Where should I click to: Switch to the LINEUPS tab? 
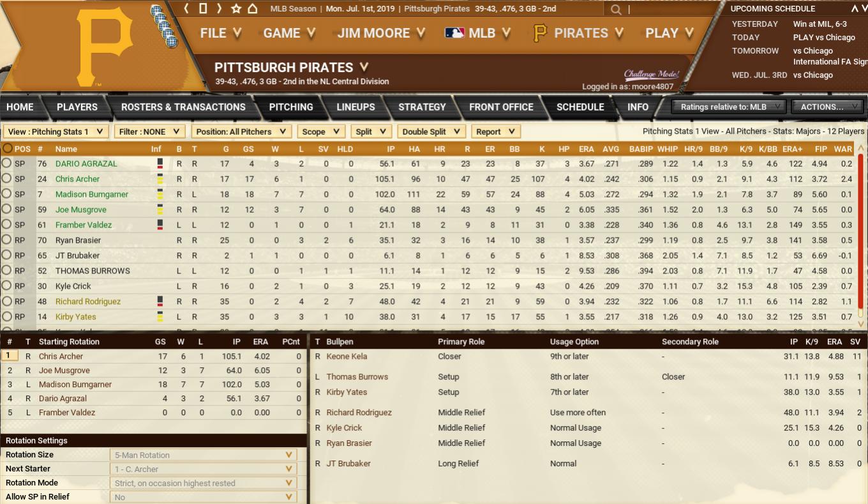355,107
